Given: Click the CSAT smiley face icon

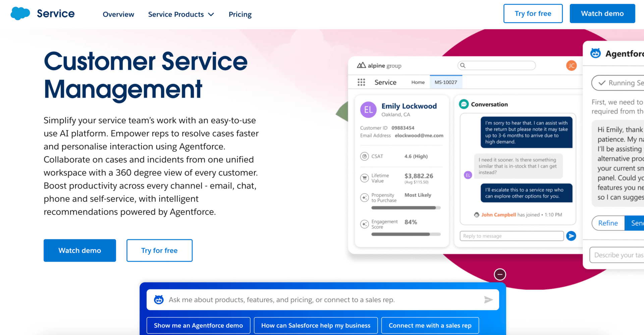Looking at the screenshot, I should [x=365, y=156].
